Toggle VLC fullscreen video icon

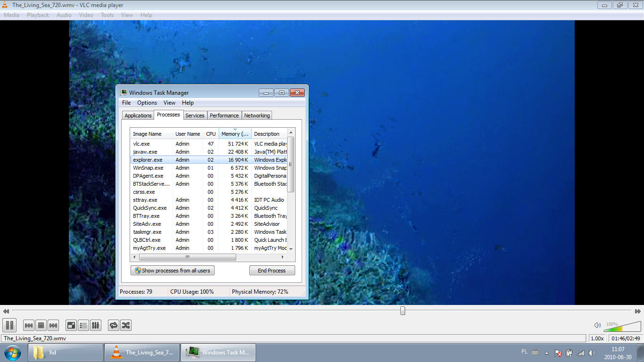coord(71,325)
